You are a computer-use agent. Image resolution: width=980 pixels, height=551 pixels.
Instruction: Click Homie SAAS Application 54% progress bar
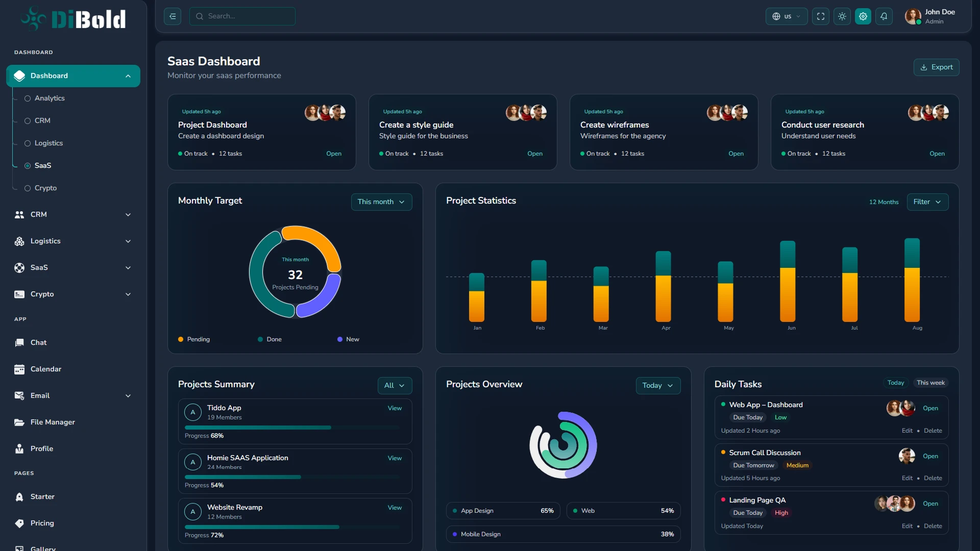coord(292,478)
